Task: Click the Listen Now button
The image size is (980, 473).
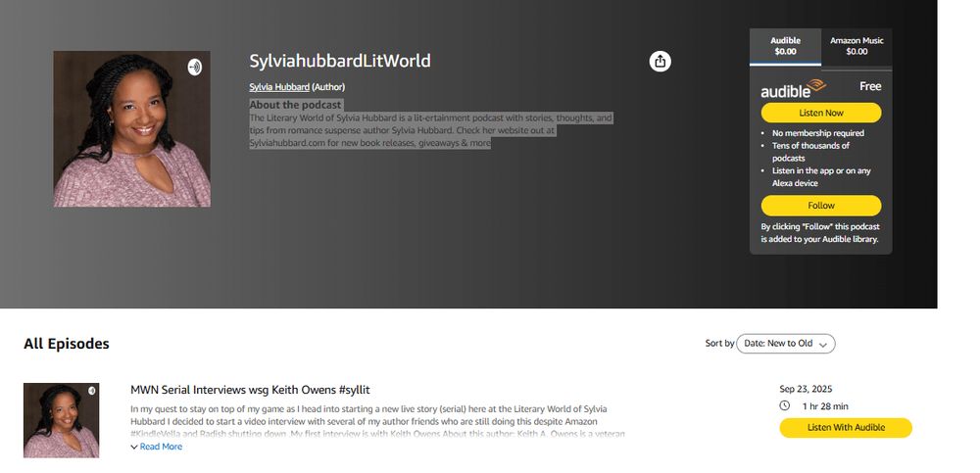Action: point(820,113)
